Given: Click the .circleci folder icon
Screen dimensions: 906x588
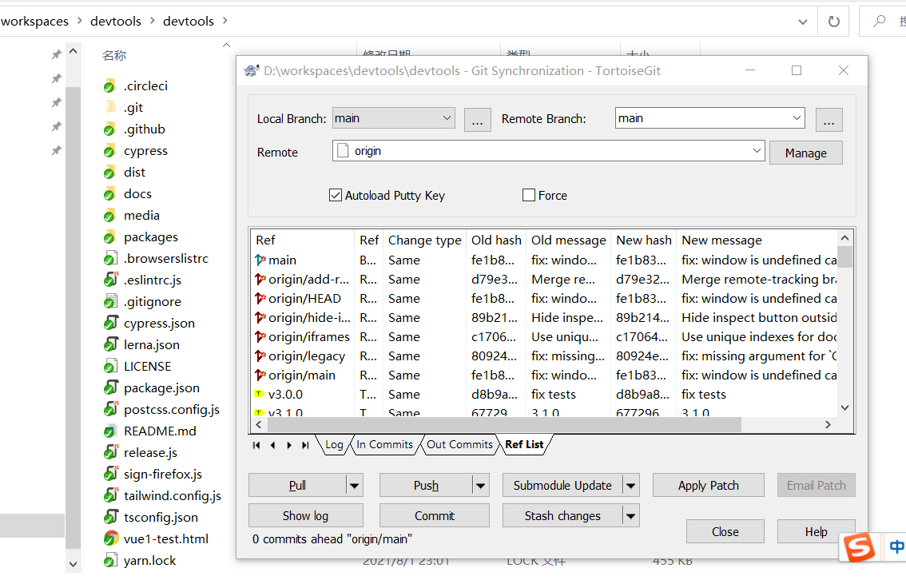Looking at the screenshot, I should click(x=109, y=86).
